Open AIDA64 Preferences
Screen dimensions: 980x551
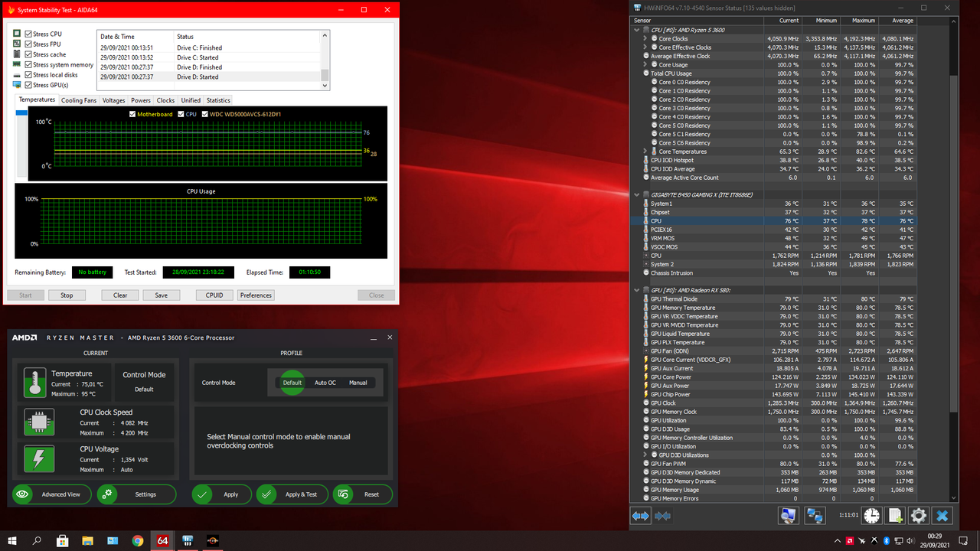pyautogui.click(x=256, y=295)
